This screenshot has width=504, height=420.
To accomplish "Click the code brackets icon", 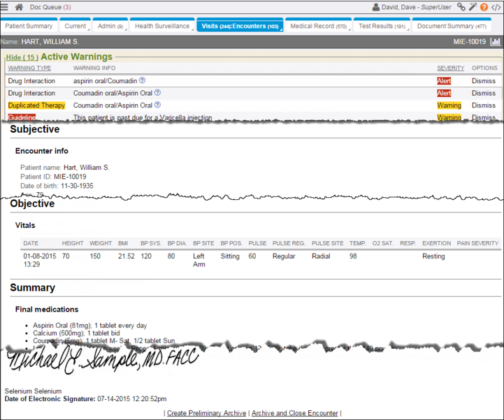I will pos(496,7).
